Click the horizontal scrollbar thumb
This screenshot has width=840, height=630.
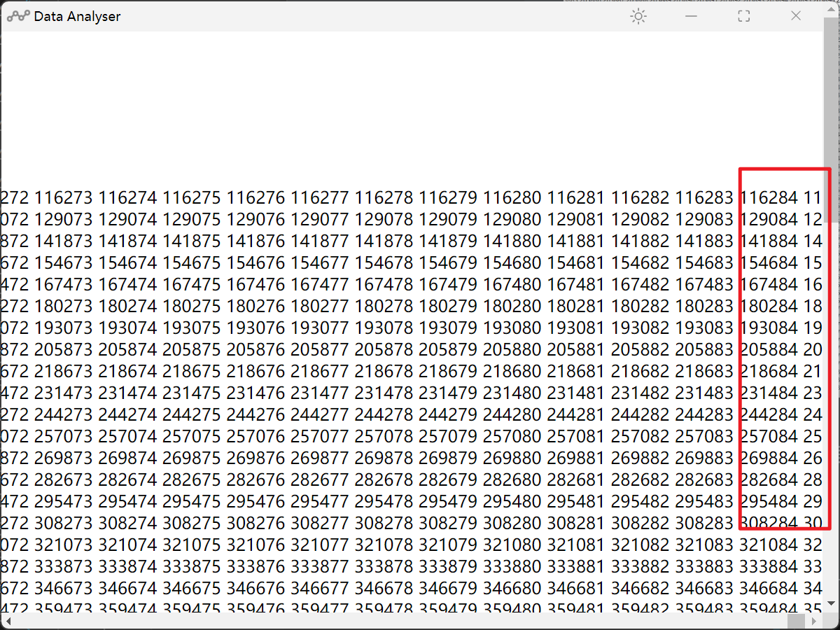coord(796,622)
